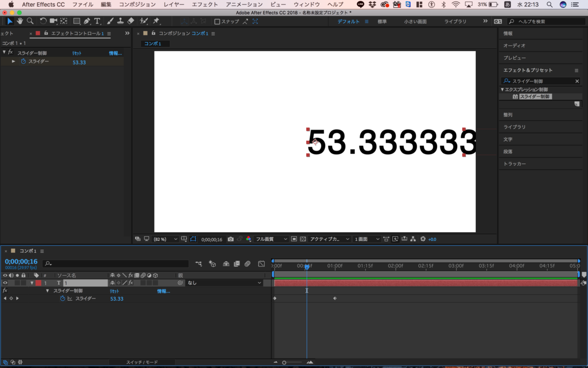The width and height of the screenshot is (588, 368).
Task: Reset exposure icon in viewer
Action: (423, 239)
